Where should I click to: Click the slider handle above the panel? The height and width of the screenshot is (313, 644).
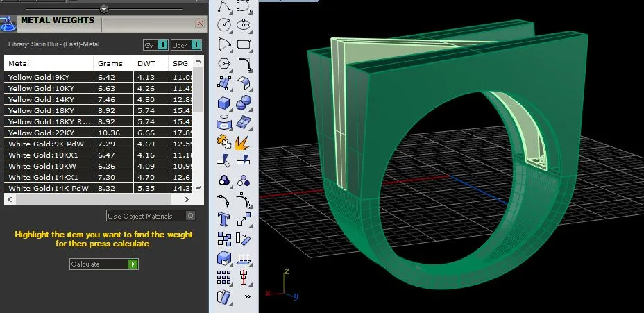104,9
